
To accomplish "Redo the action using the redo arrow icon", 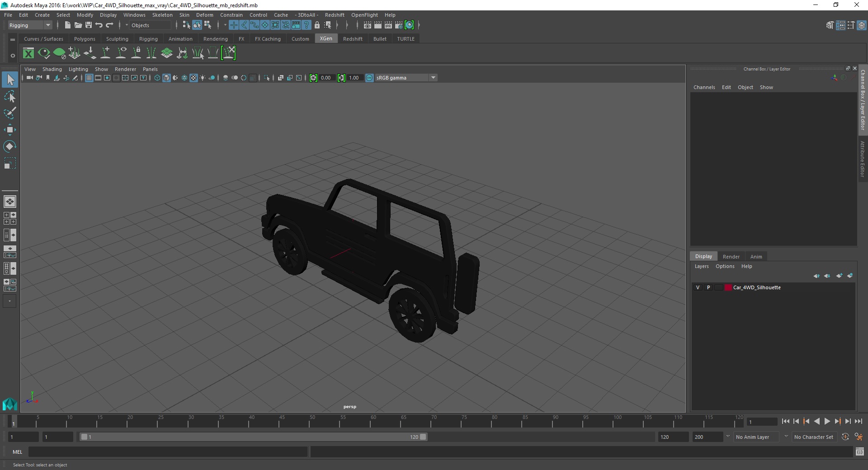I will click(109, 25).
